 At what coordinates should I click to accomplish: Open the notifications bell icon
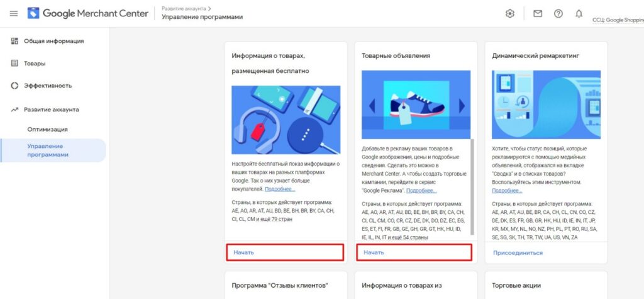click(579, 14)
